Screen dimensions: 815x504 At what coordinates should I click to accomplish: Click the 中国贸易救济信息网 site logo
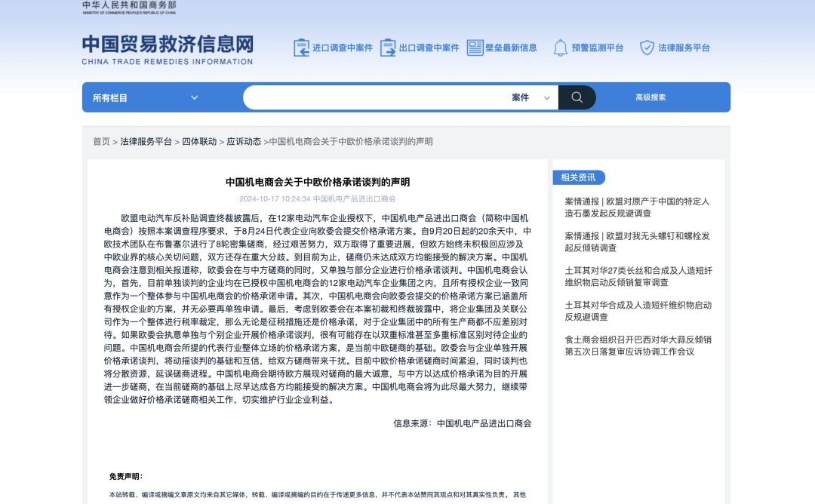(x=168, y=49)
